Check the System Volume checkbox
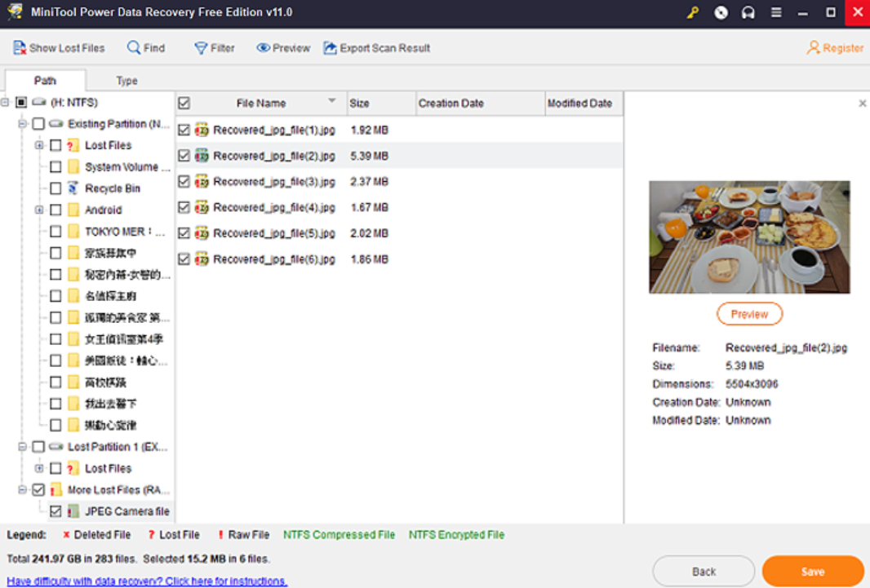Image resolution: width=870 pixels, height=588 pixels. coord(55,167)
